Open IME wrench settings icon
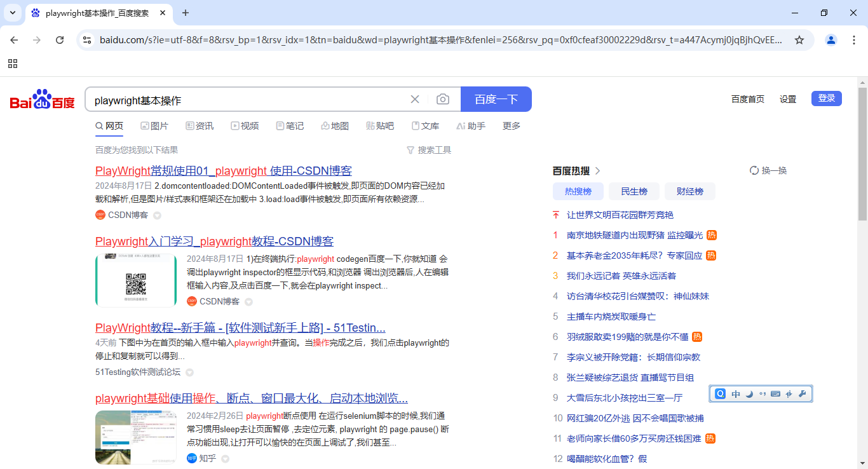Image resolution: width=868 pixels, height=469 pixels. click(x=802, y=394)
